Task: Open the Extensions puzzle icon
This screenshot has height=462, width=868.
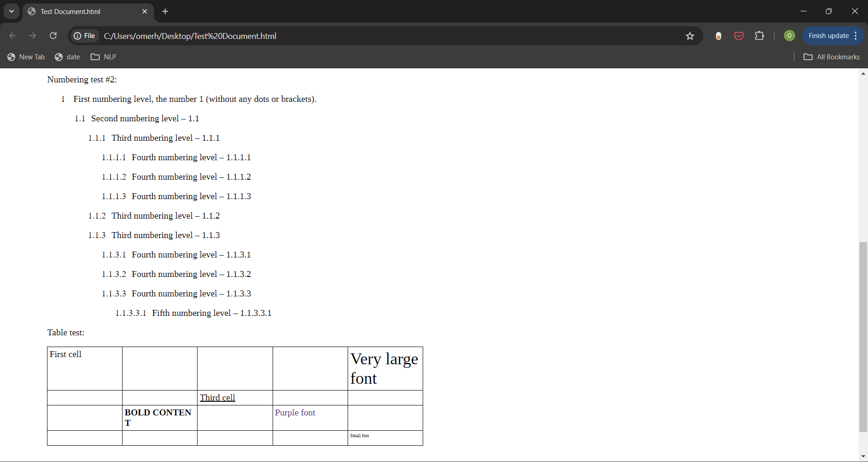Action: click(759, 36)
